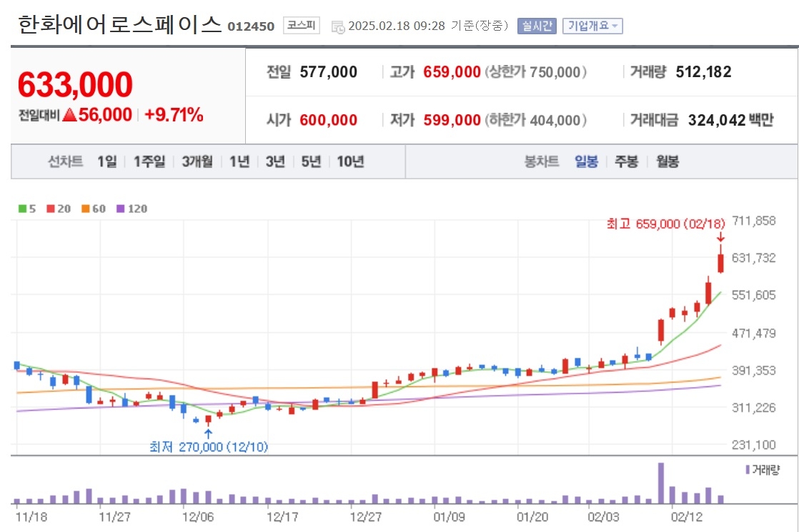Click the red 20-day moving average swatch

click(51, 209)
